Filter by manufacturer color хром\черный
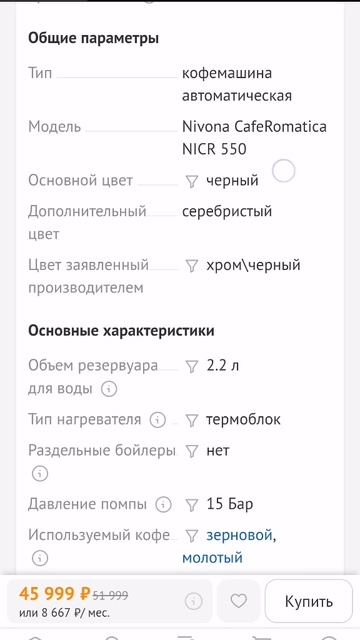This screenshot has height=640, width=360. [191, 266]
